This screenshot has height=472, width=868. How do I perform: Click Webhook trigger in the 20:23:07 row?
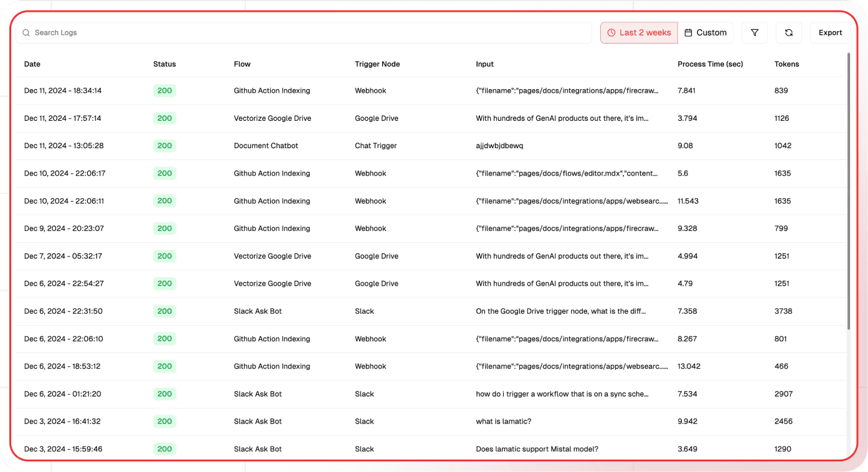pyautogui.click(x=370, y=229)
